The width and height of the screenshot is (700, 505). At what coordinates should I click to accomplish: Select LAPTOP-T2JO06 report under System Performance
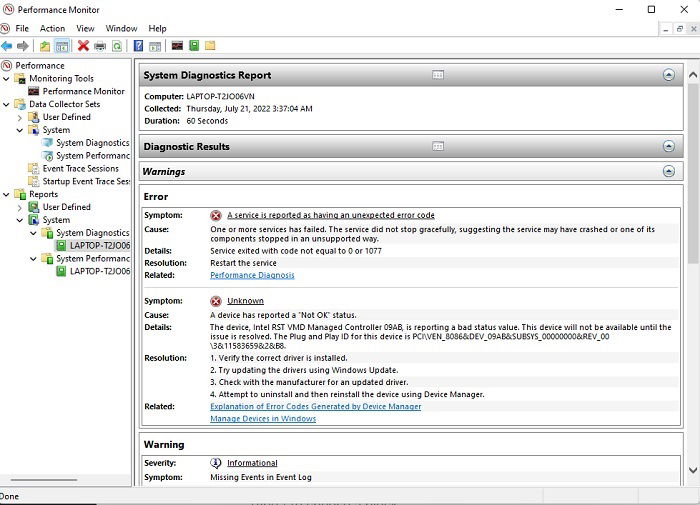click(x=100, y=271)
